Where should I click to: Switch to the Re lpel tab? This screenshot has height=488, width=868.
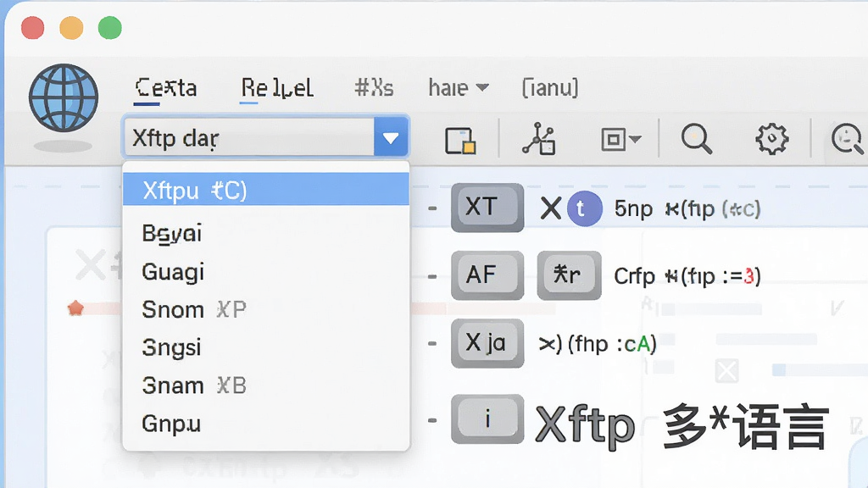pos(277,88)
